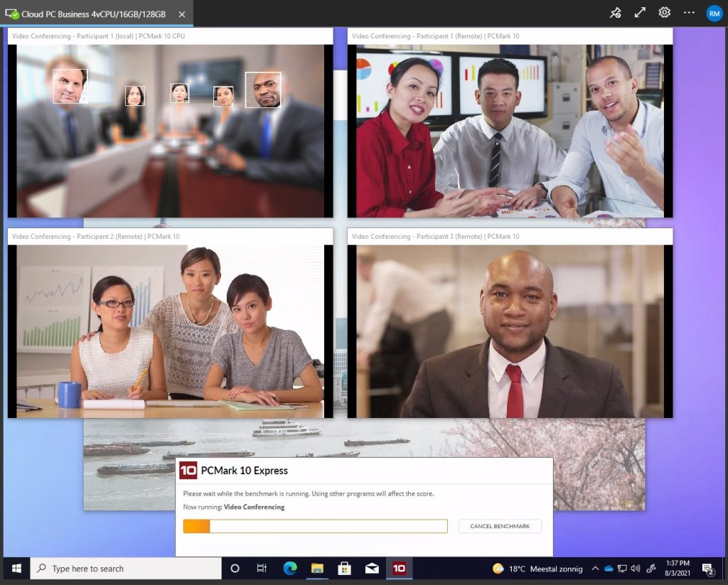The height and width of the screenshot is (585, 728).
Task: Click the Participant 2 (Remote) video feed
Action: (x=171, y=331)
